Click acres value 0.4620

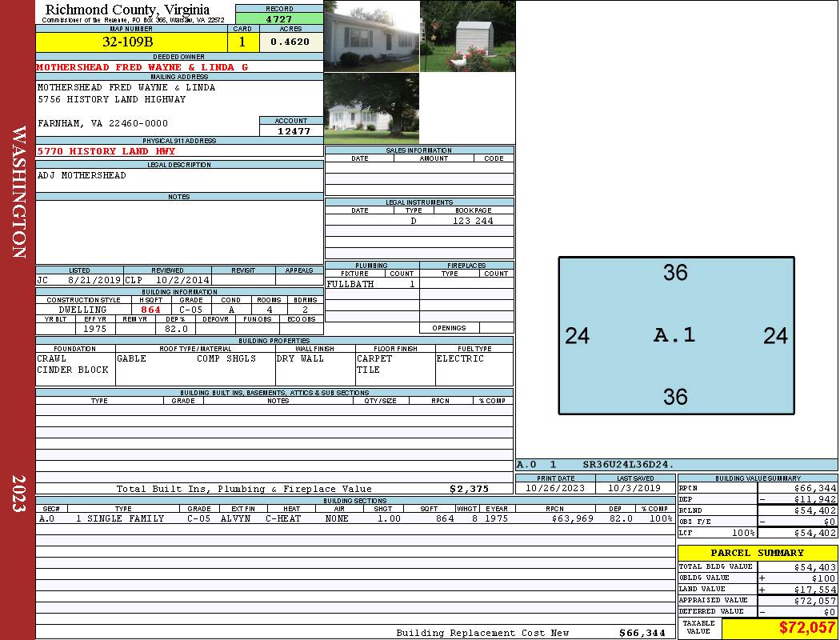pos(291,42)
